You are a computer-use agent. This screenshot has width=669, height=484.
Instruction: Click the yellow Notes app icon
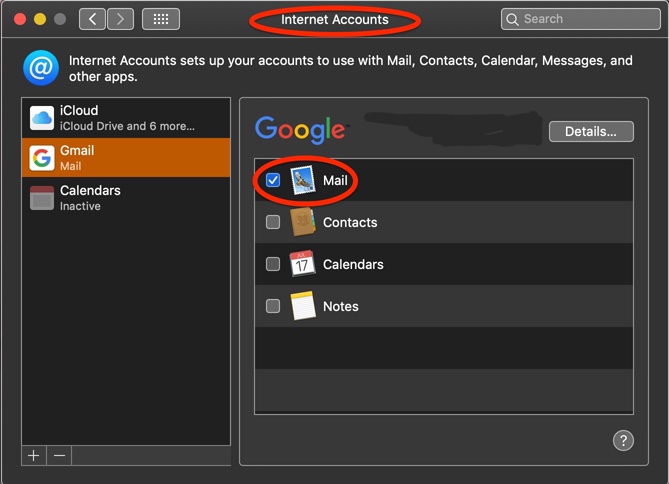(x=303, y=306)
